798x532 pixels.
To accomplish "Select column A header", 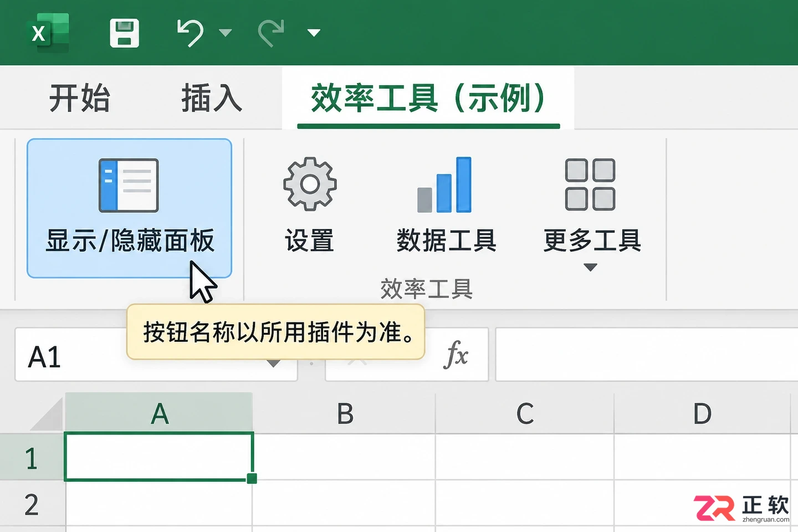I will [159, 413].
